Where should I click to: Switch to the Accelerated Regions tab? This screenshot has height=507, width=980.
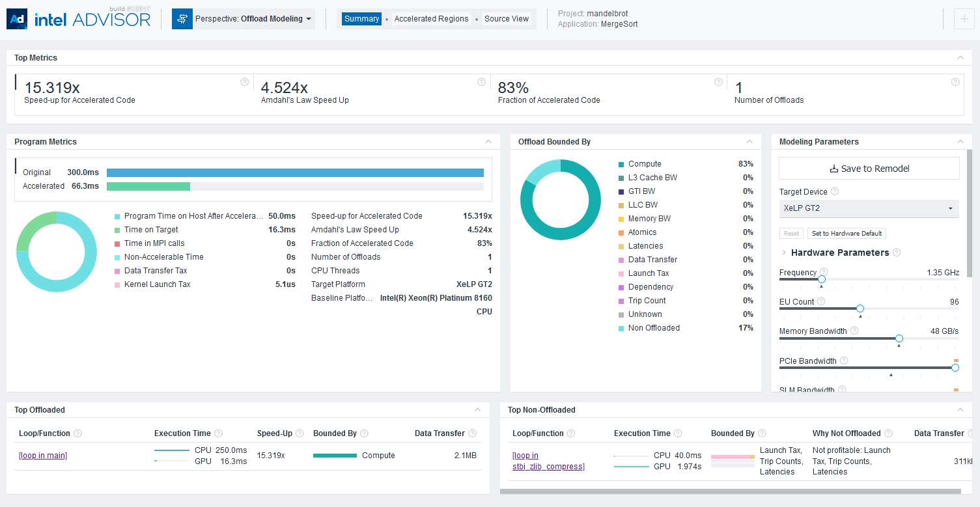[431, 19]
